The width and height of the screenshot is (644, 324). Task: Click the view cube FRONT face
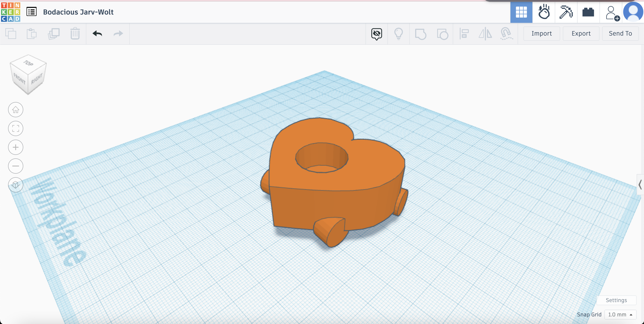coord(19,79)
